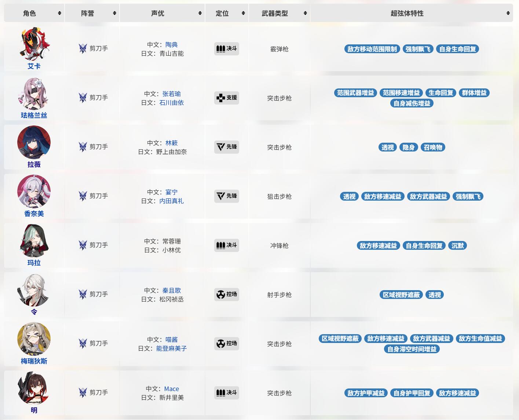This screenshot has width=519, height=420.
Task: Click the 决斗 bullets icon in 玛拉's row
Action: (x=220, y=245)
